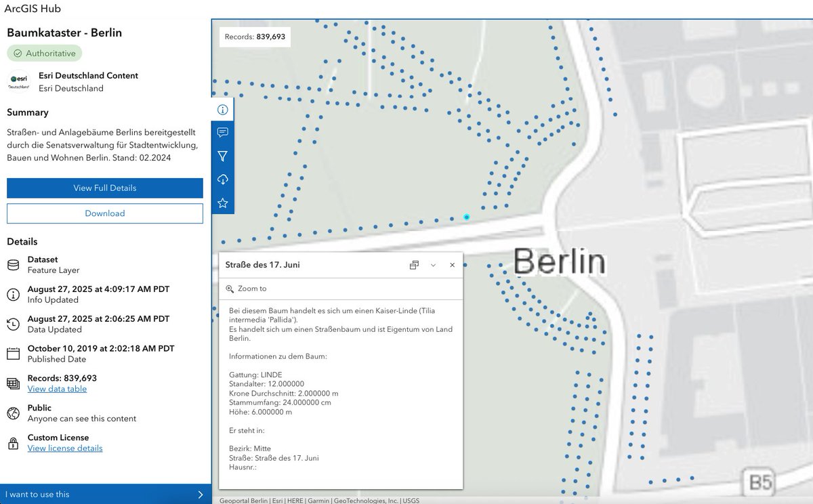Viewport: 813px width, 504px height.
Task: Click the cloud download icon in sidebar
Action: click(222, 180)
